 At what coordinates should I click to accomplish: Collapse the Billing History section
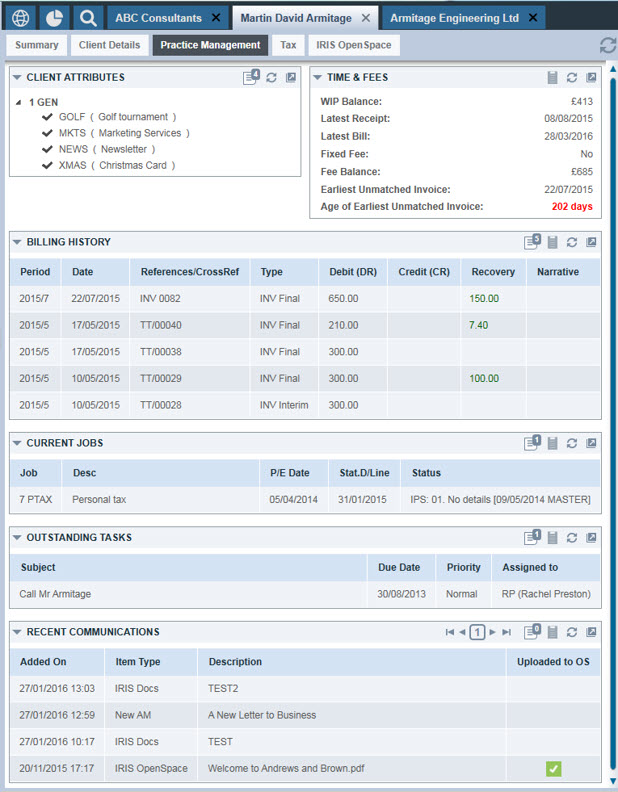pos(16,242)
